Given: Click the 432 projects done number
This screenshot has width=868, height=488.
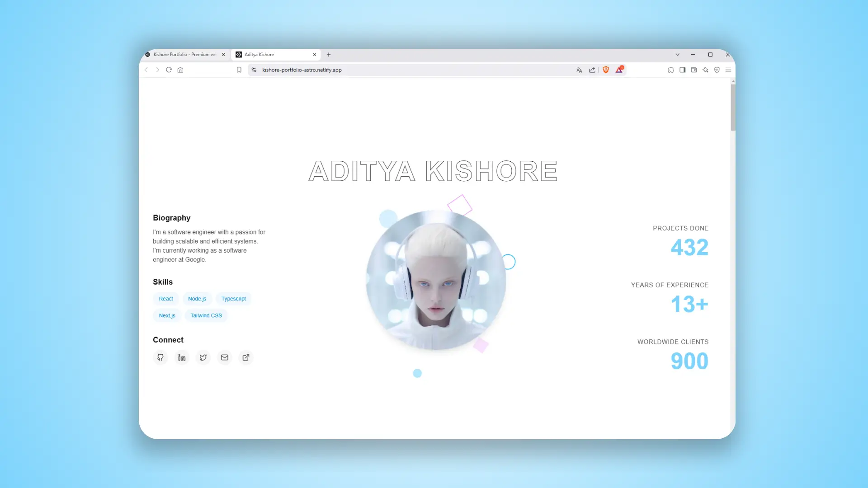Looking at the screenshot, I should 689,247.
